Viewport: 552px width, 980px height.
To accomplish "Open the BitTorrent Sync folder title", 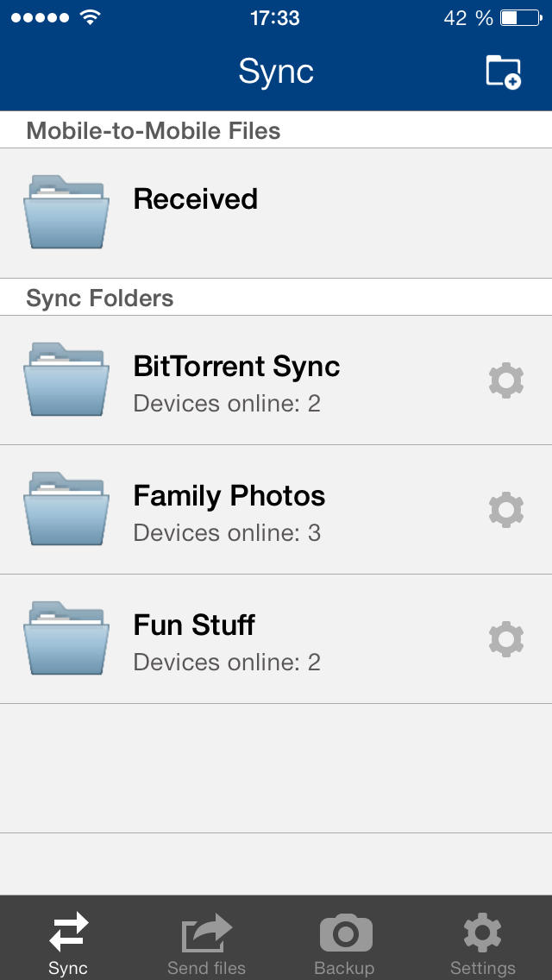I will pos(236,367).
